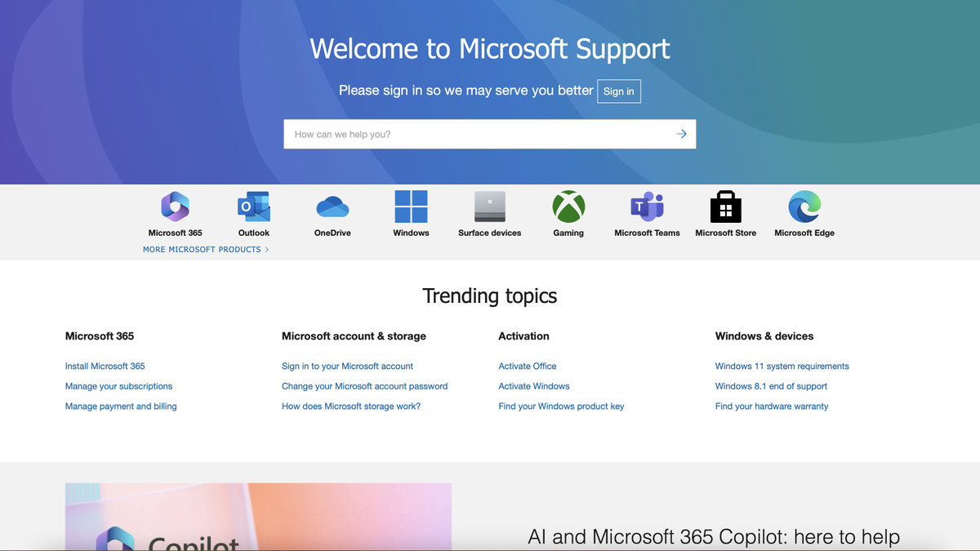
Task: Click the How can we help you search field
Action: (449, 134)
